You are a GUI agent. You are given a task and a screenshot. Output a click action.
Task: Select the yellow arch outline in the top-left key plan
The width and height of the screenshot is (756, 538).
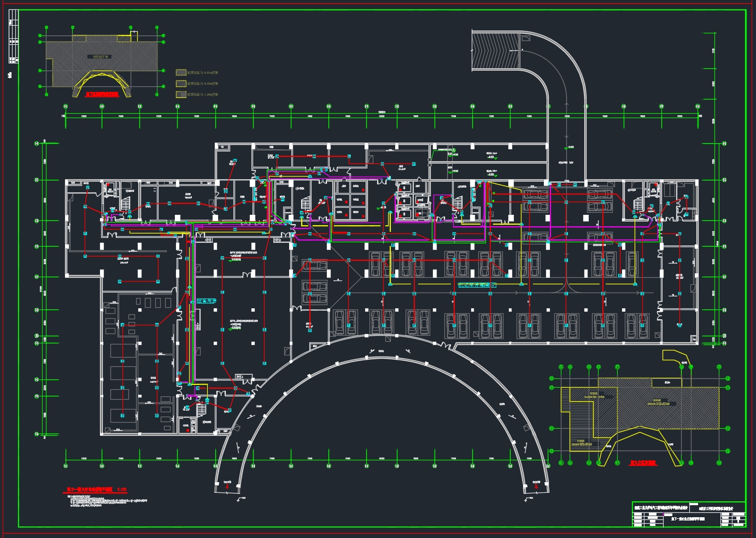coord(102,82)
